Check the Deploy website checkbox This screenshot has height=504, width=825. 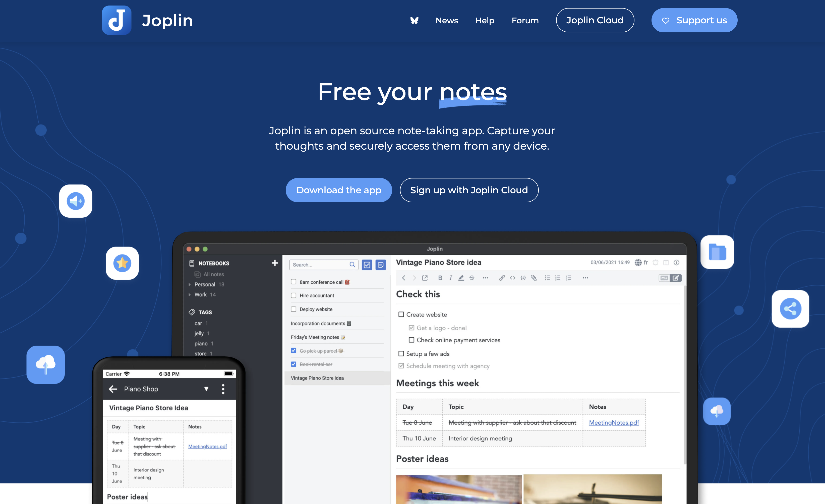[x=294, y=309]
